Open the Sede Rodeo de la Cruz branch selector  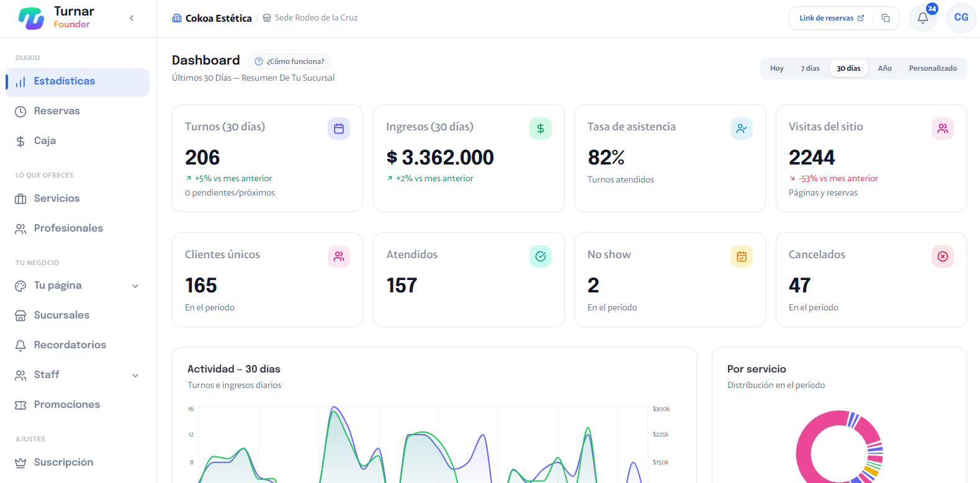pos(310,18)
